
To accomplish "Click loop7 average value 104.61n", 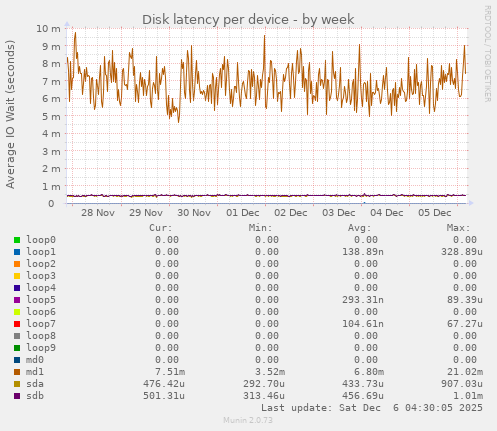I will point(363,324).
